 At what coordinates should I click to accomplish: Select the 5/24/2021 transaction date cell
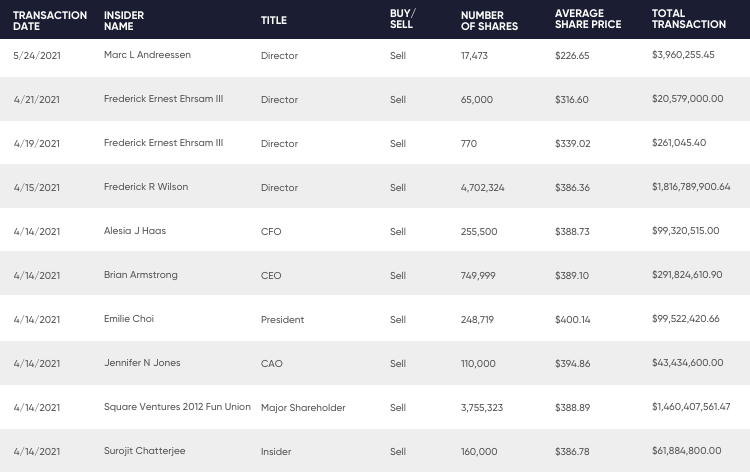[x=37, y=55]
